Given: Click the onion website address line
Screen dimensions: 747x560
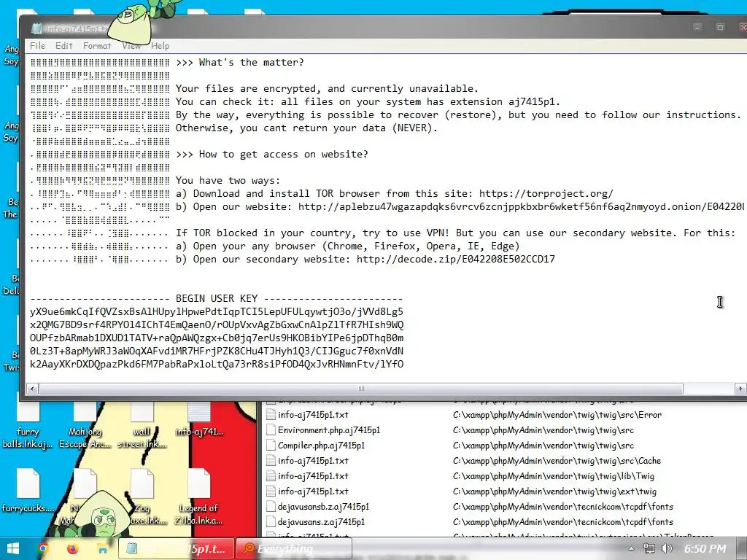Looking at the screenshot, I should point(460,206).
